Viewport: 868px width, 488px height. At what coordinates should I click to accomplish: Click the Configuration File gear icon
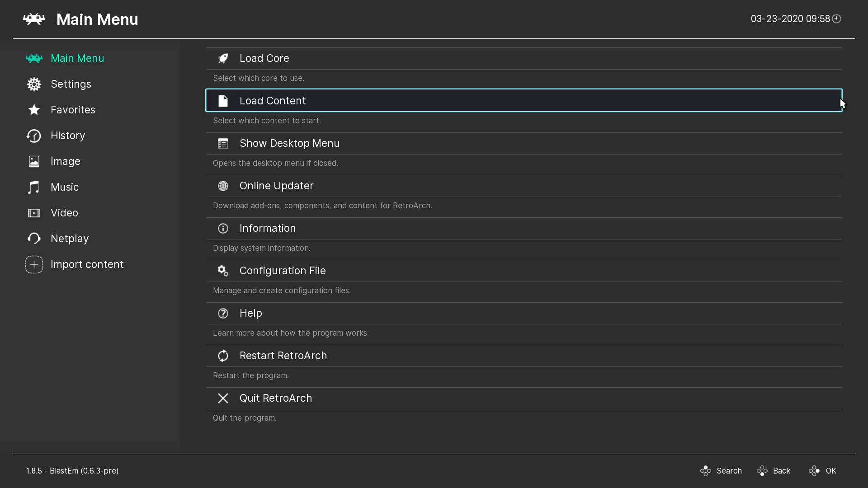pyautogui.click(x=223, y=271)
